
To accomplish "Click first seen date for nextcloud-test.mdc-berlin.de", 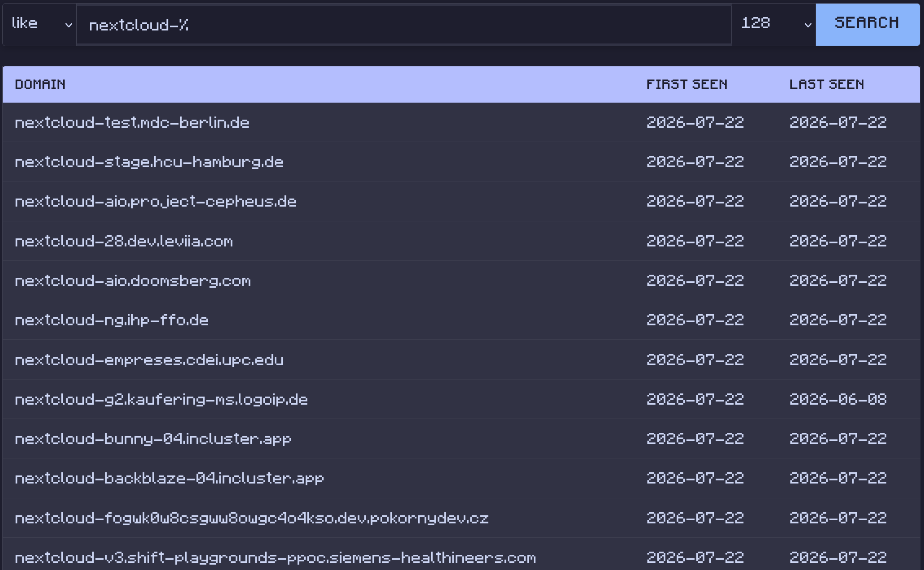I will (695, 122).
